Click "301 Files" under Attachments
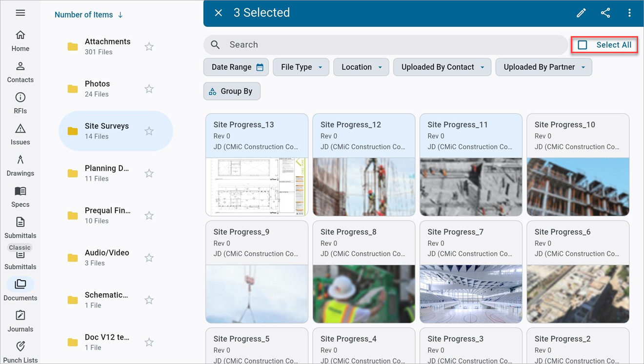 coord(99,52)
